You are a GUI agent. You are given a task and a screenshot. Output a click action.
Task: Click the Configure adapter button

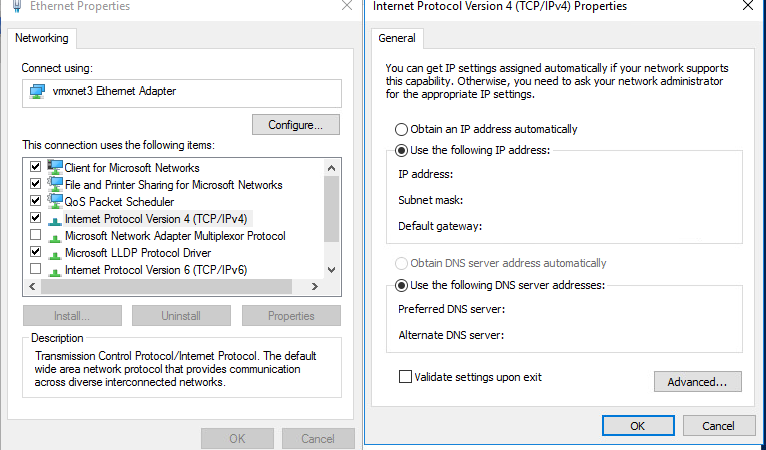tap(296, 125)
